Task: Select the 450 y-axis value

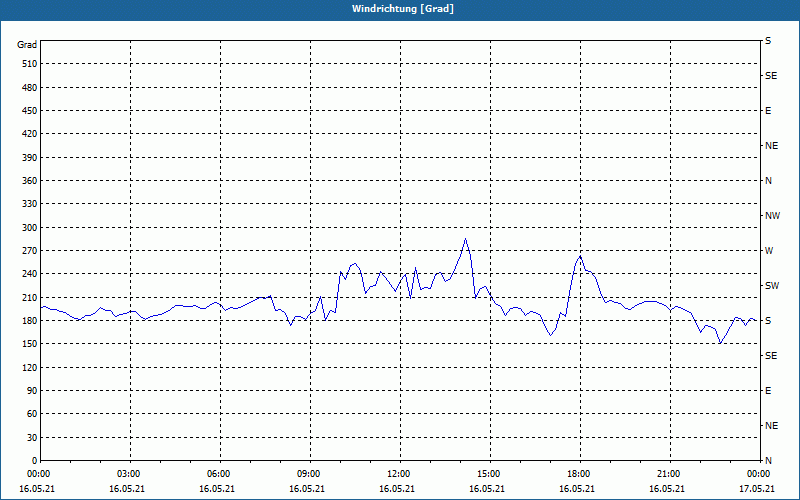Action: (30, 111)
